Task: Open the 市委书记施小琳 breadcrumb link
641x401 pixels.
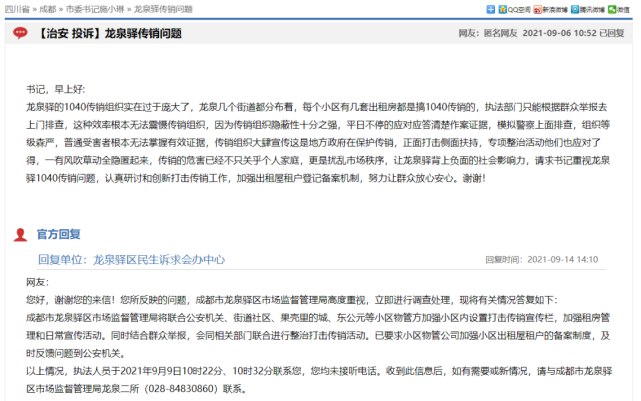Action: (95, 9)
